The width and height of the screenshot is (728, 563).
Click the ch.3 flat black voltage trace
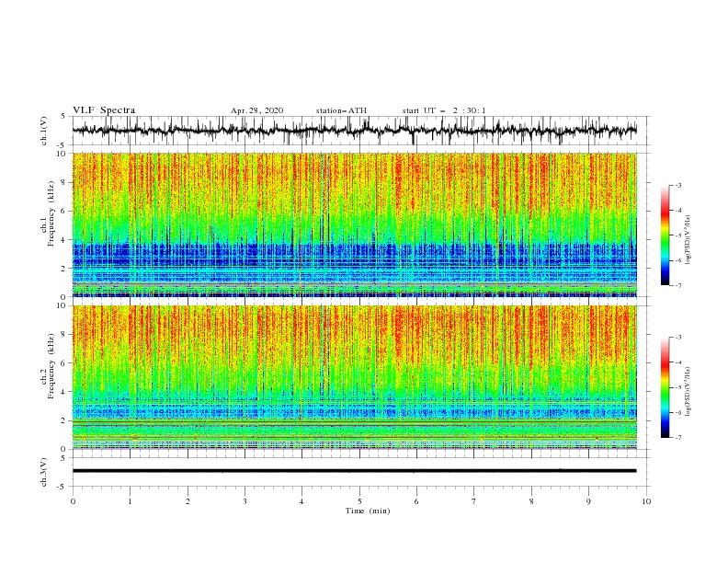point(354,471)
